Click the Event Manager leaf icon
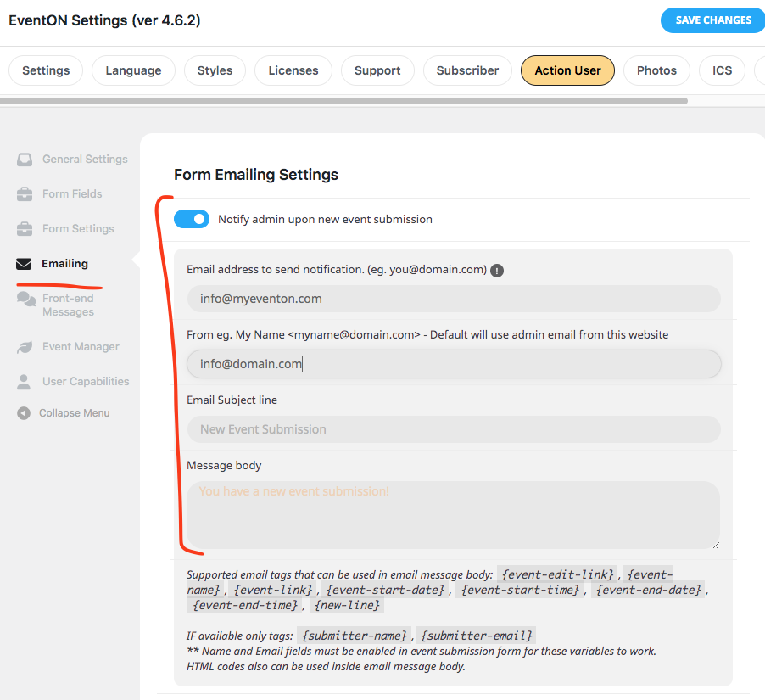This screenshot has width=765, height=700. click(25, 347)
